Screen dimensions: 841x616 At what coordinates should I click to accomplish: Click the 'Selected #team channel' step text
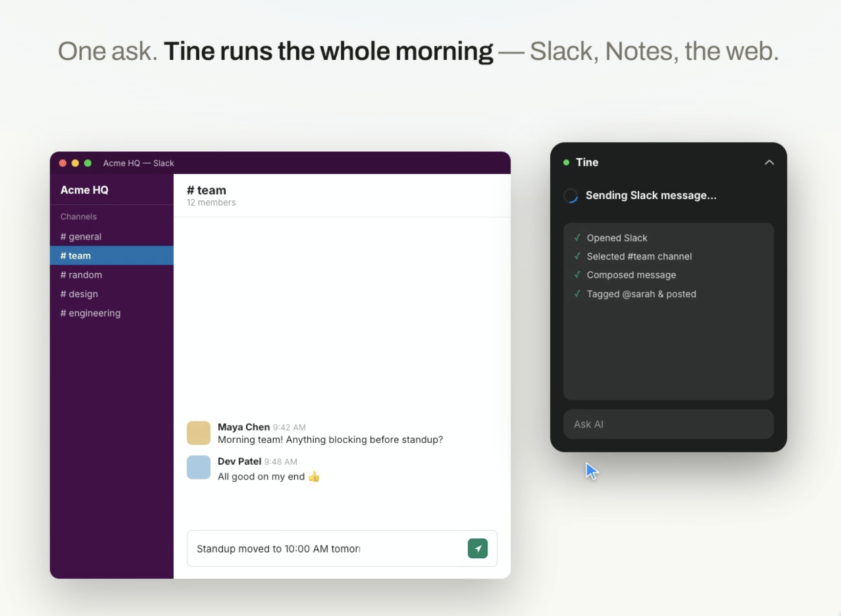click(x=639, y=257)
